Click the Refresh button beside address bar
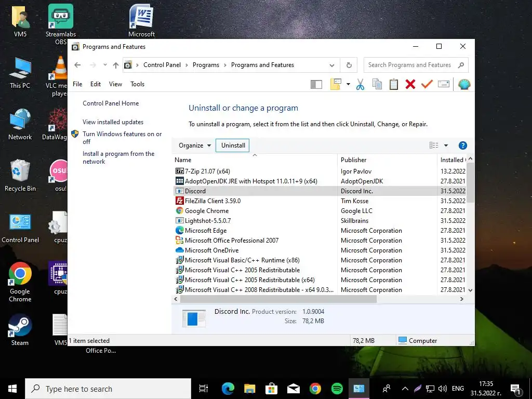Image resolution: width=532 pixels, height=399 pixels. click(349, 65)
